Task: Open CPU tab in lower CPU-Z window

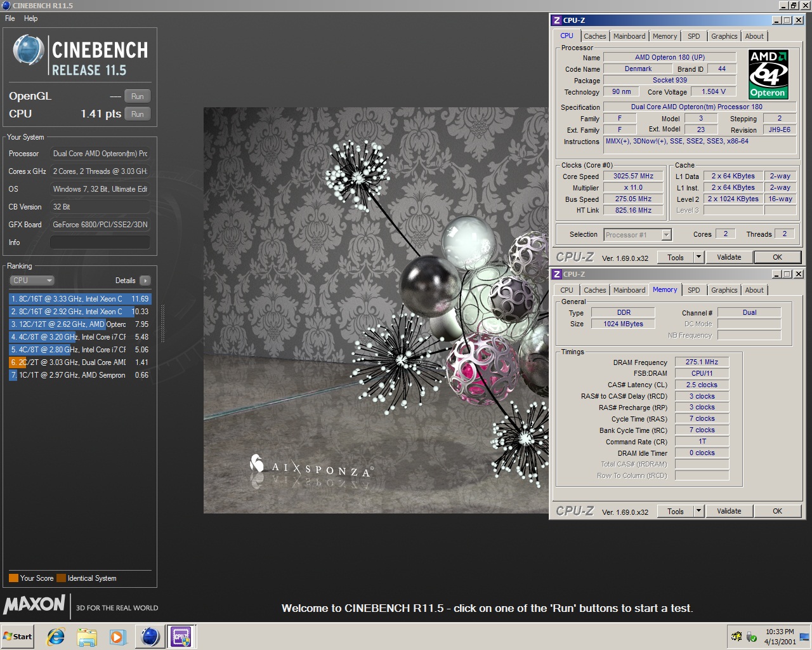Action: (566, 290)
